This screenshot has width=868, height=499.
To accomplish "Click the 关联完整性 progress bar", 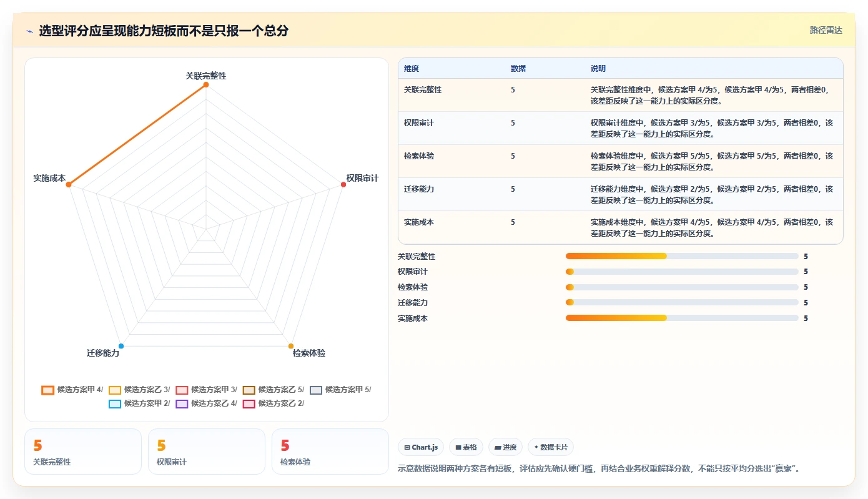I will (682, 256).
